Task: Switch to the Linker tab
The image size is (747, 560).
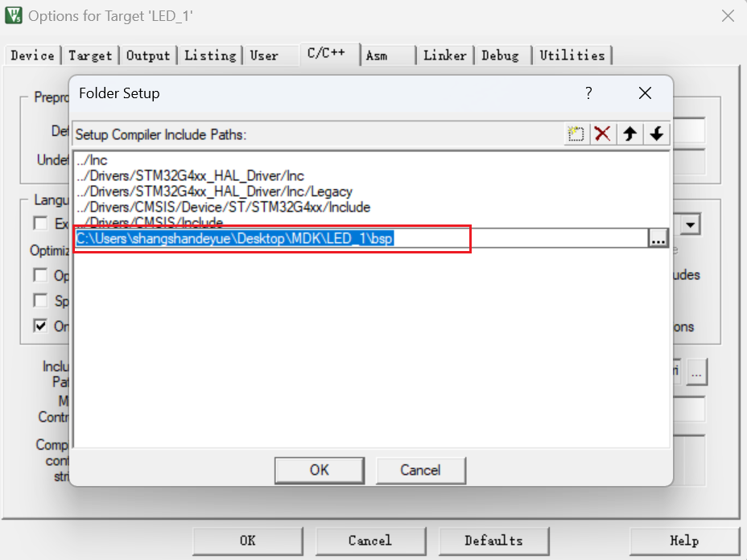Action: pos(445,56)
